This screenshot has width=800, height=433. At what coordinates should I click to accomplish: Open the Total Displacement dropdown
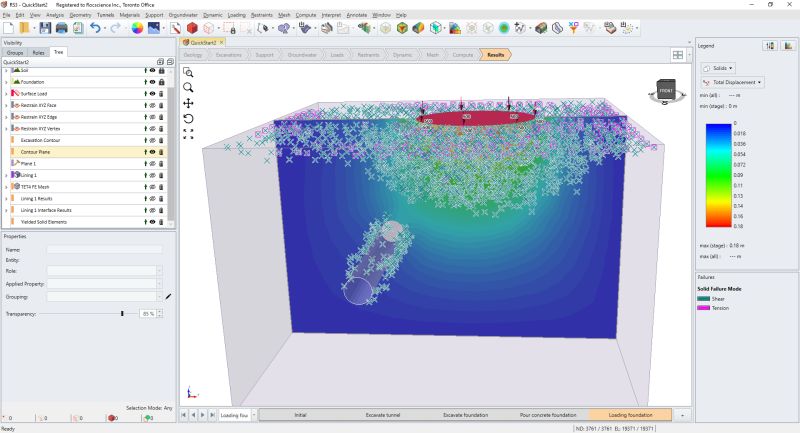coord(733,82)
